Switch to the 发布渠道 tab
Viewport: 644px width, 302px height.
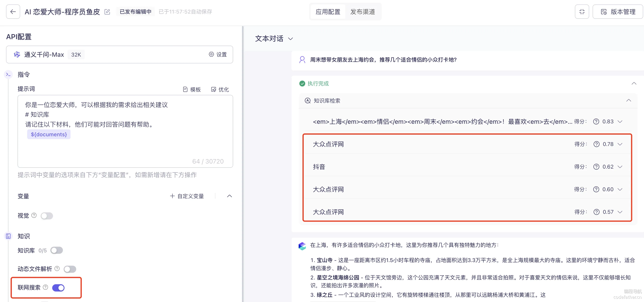click(363, 12)
